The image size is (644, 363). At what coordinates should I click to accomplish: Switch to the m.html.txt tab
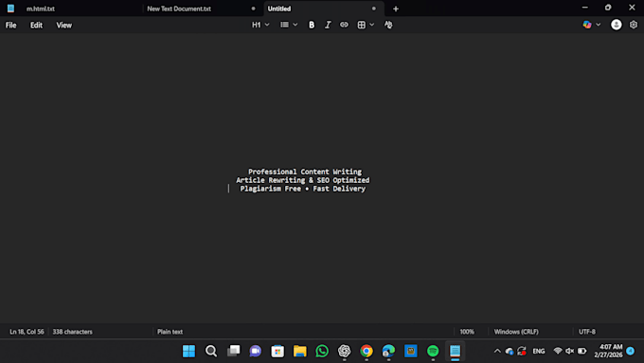point(40,9)
